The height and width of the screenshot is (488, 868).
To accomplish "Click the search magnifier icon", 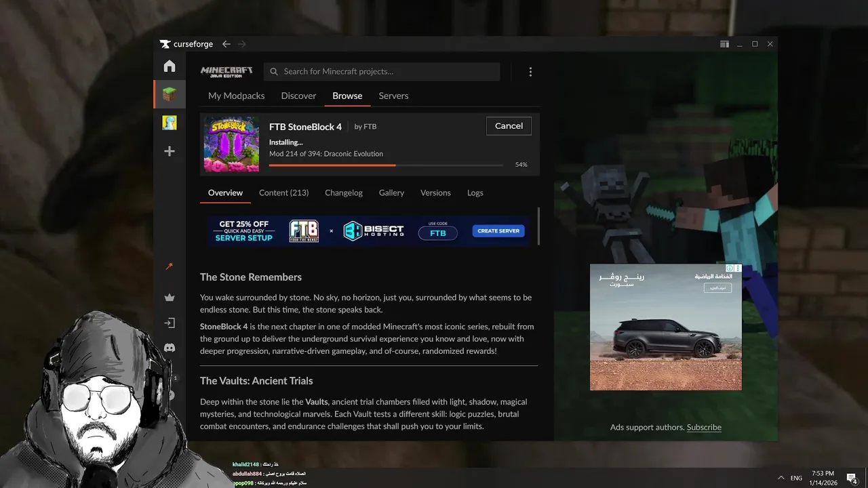I will pyautogui.click(x=273, y=71).
